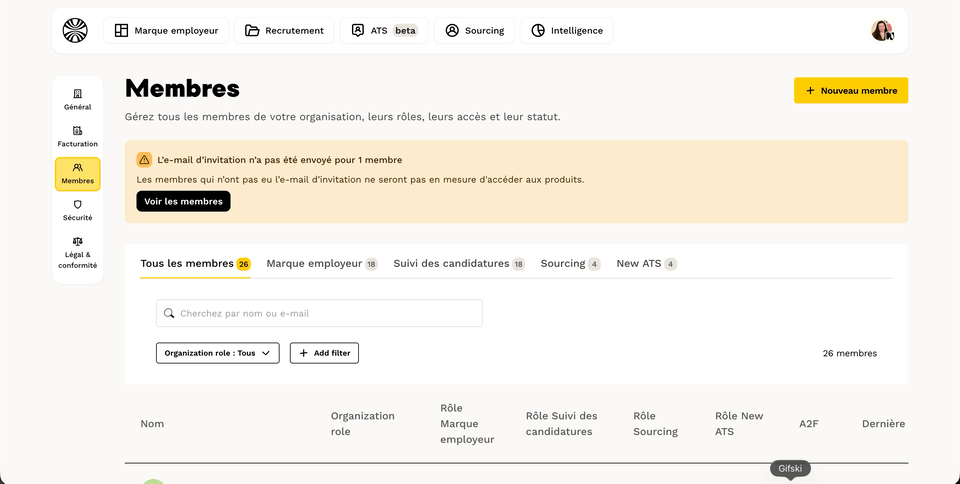Open the Sécurité sidebar item

coord(78,210)
